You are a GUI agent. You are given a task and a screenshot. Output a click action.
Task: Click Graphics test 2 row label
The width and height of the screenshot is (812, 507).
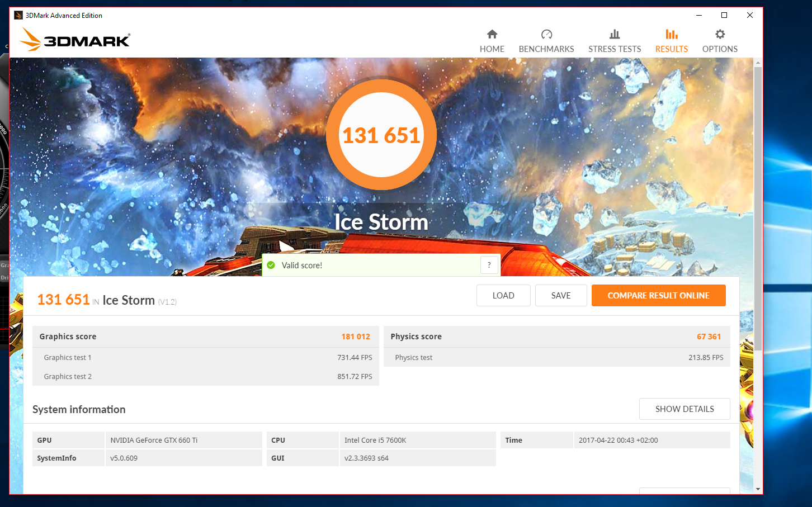click(68, 377)
